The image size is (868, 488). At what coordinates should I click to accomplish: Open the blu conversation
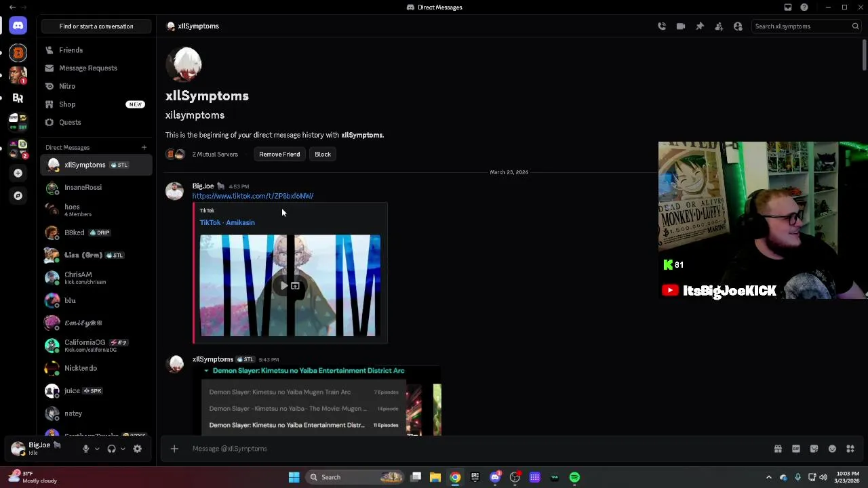coord(96,300)
